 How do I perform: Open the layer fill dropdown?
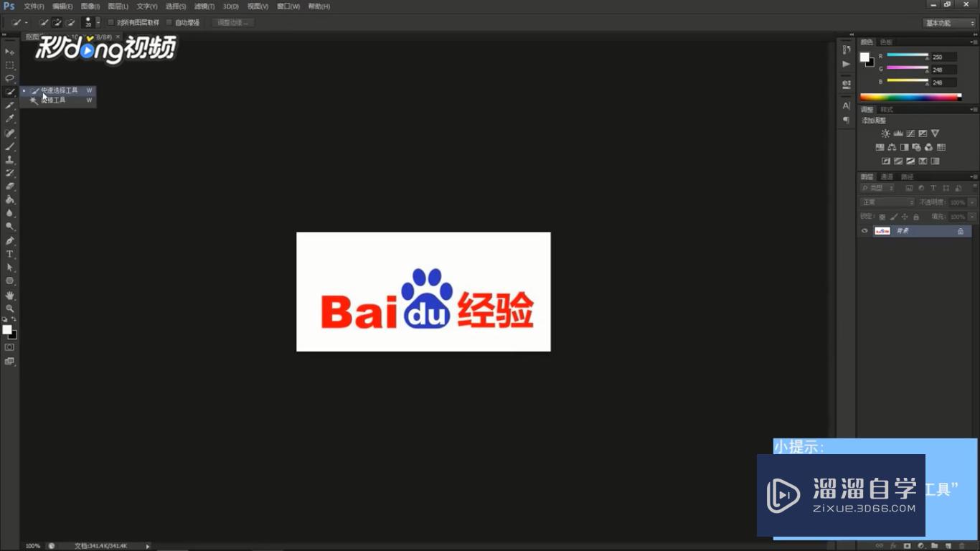tap(972, 217)
